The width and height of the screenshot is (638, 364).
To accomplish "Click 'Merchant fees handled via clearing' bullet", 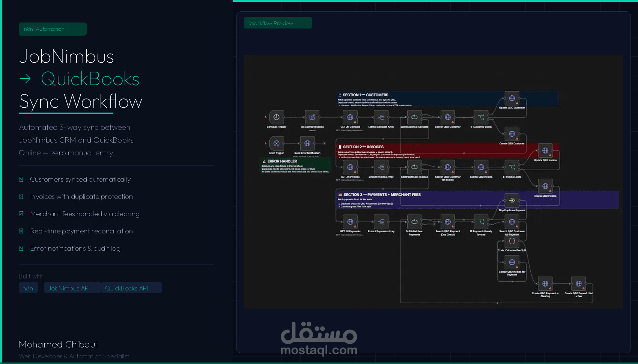I will pos(85,214).
